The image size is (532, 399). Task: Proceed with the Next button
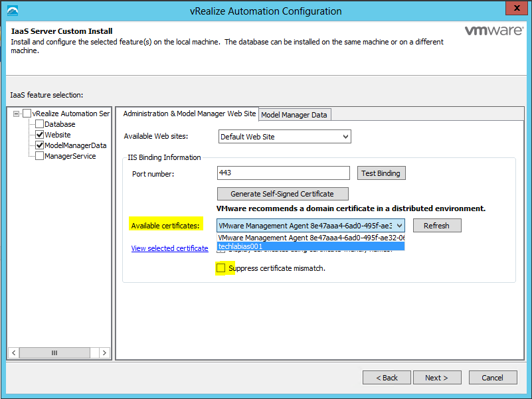(x=437, y=378)
